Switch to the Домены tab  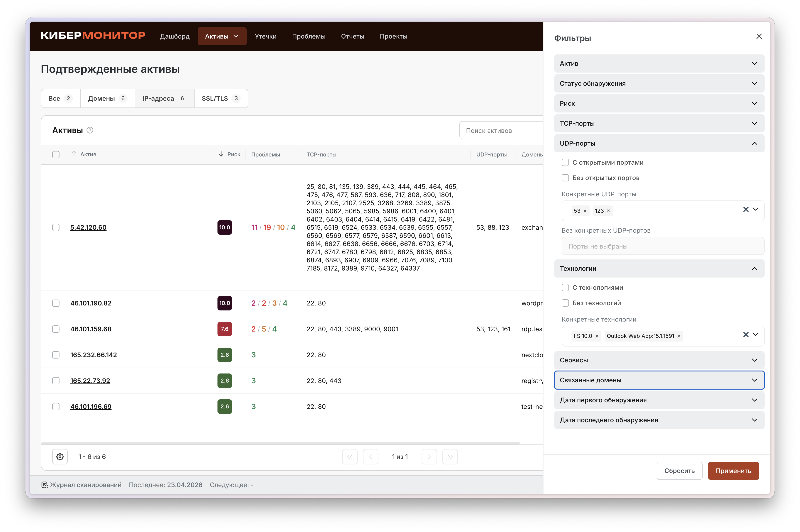pyautogui.click(x=107, y=98)
